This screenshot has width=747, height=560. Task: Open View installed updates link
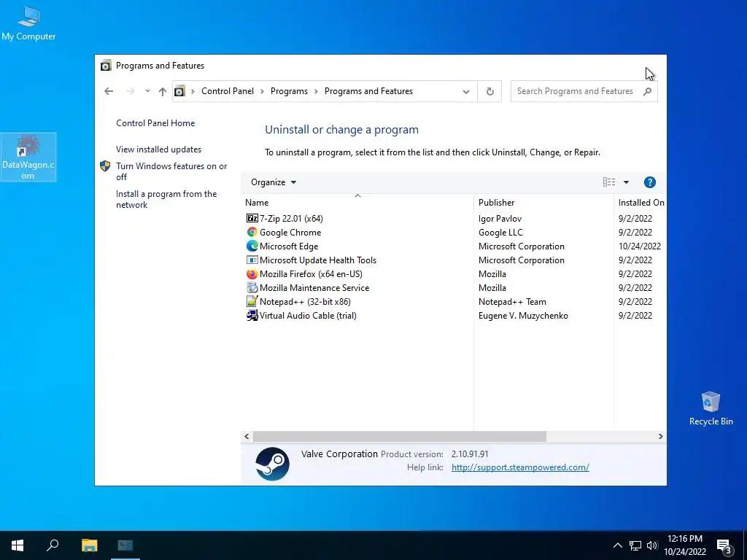tap(158, 149)
